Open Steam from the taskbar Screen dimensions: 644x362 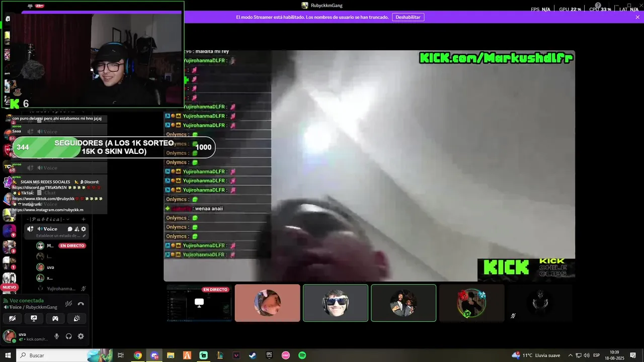point(253,355)
